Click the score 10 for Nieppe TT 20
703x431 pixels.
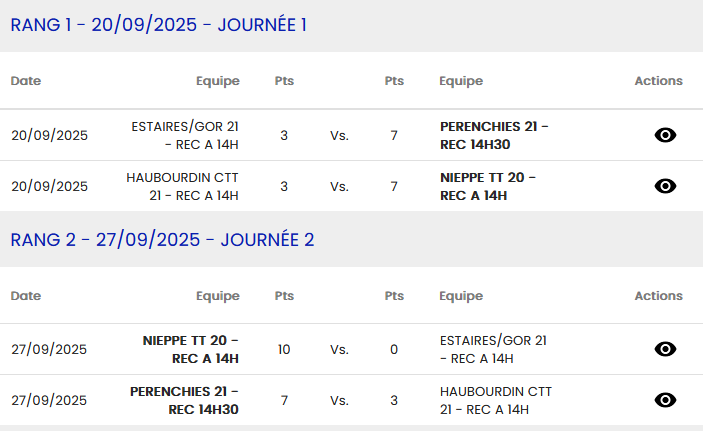284,349
